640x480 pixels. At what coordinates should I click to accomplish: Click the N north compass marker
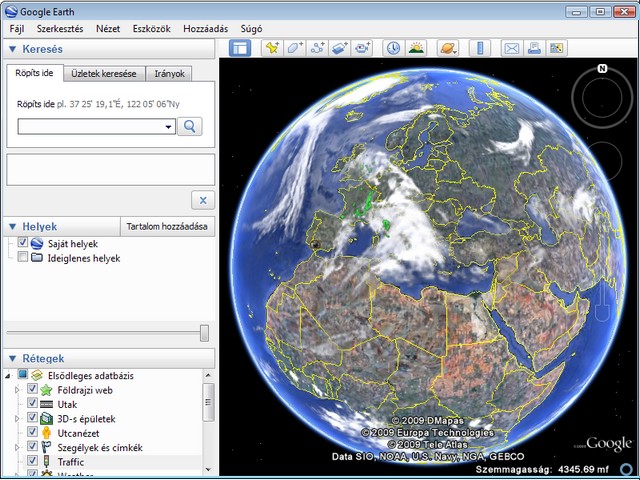(602, 69)
